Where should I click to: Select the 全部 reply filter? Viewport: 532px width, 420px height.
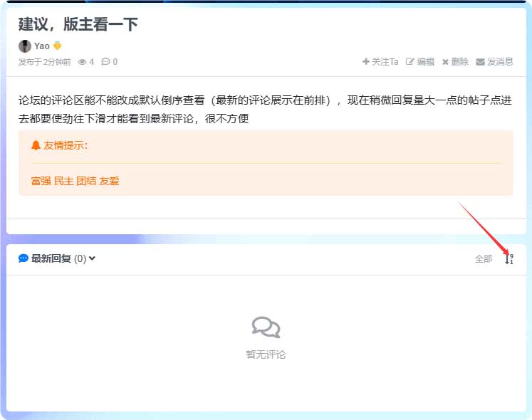click(484, 259)
